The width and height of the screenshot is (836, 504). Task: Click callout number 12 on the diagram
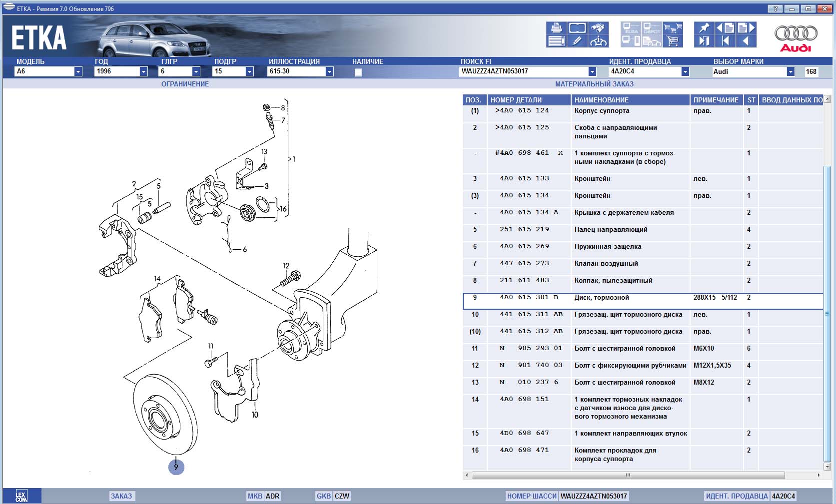286,266
